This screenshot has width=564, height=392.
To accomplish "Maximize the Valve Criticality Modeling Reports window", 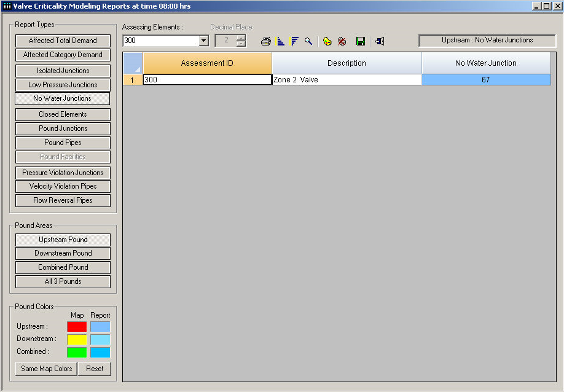I will coord(546,6).
